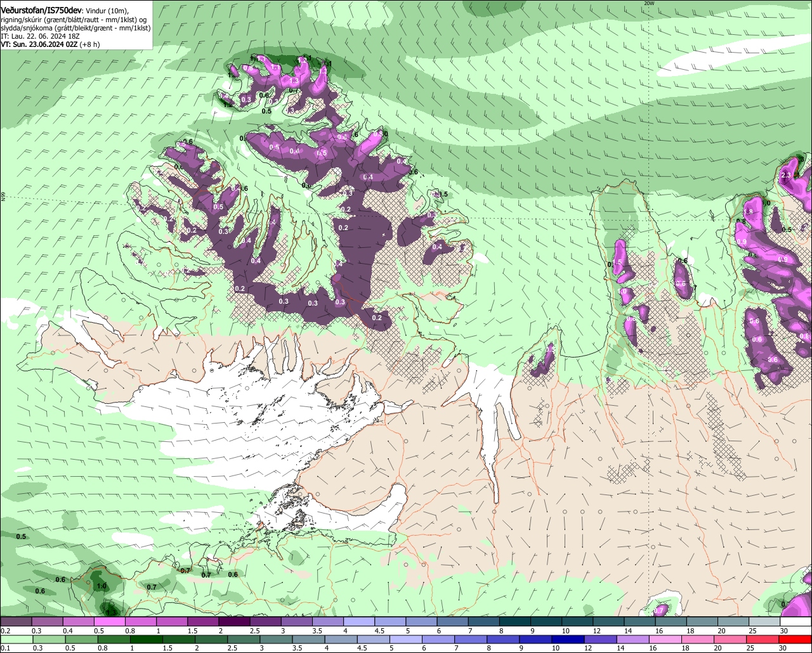Click the upper legend row's 0.2 dark purple swatch
The image size is (812, 653).
16,621
